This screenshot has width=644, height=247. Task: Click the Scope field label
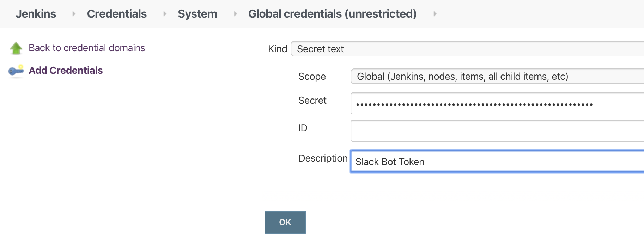312,77
